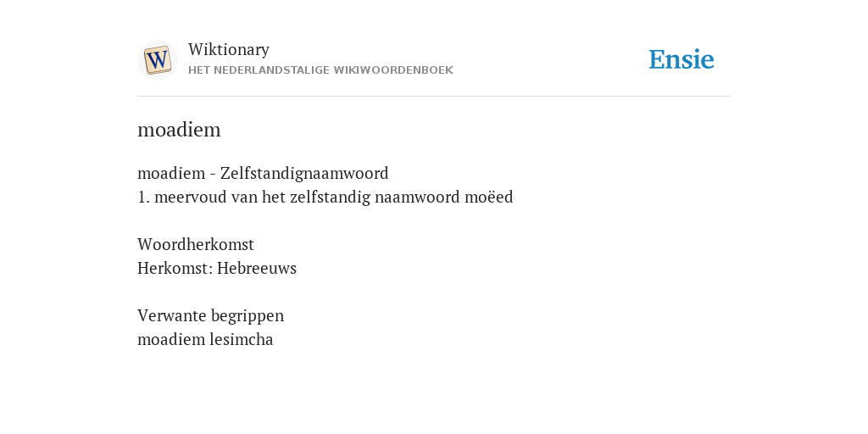Click the 'moadiem - Zelfstandignaamwoord' line
Viewport: 868px width, 434px height.
point(263,173)
